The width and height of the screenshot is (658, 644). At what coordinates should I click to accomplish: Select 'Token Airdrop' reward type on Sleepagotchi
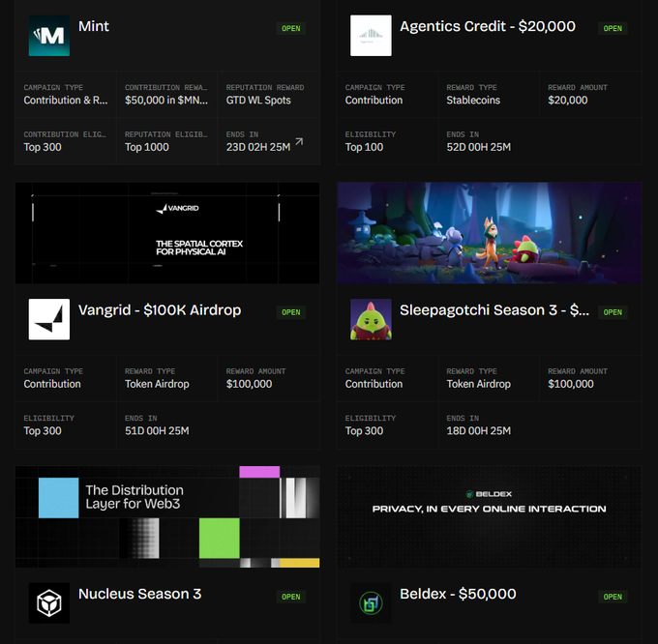coord(478,384)
